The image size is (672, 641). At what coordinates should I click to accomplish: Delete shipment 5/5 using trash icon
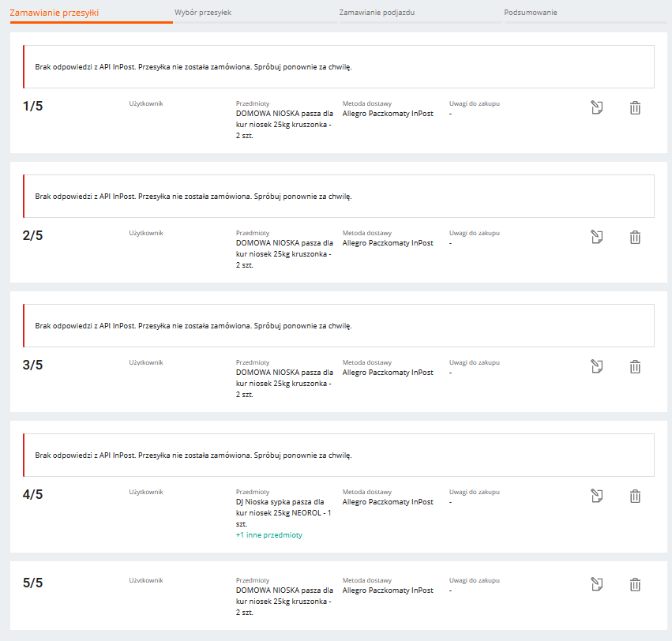635,584
